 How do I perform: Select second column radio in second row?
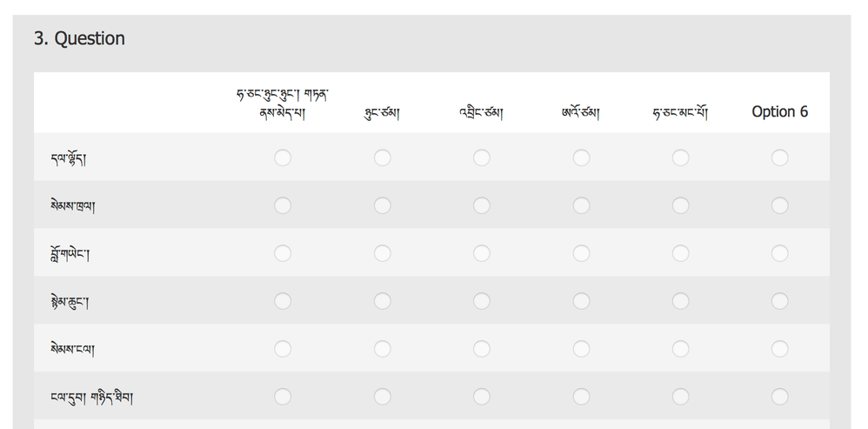[x=383, y=205]
